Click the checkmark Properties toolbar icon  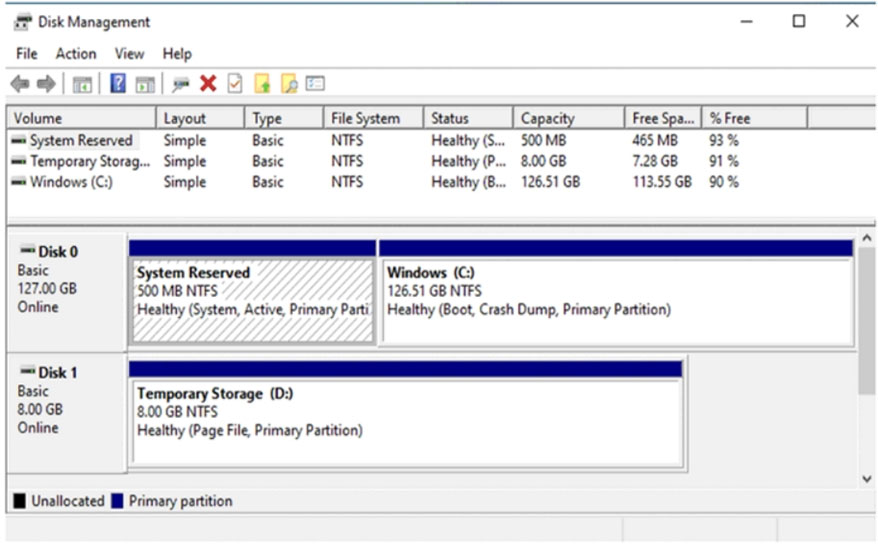(x=235, y=85)
